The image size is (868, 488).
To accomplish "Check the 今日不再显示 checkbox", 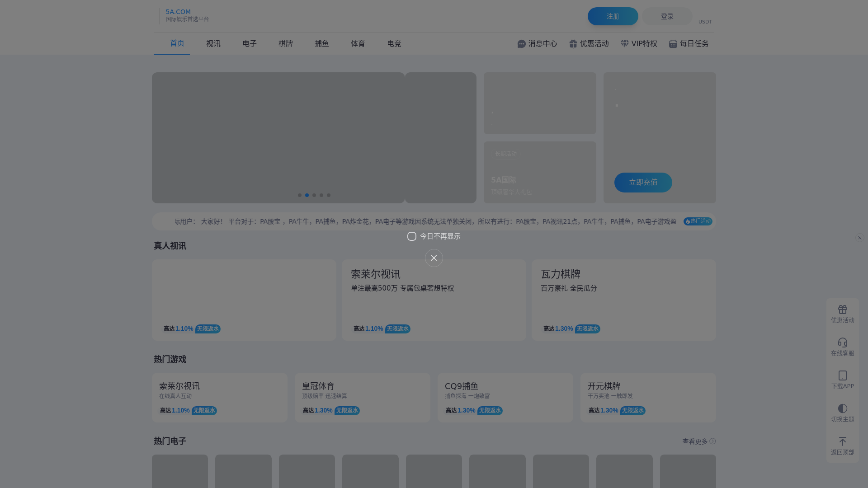I will [411, 236].
